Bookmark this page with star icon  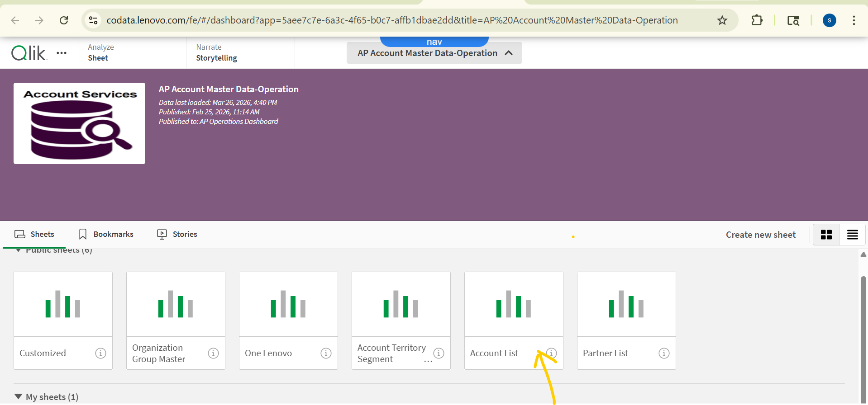pos(722,20)
